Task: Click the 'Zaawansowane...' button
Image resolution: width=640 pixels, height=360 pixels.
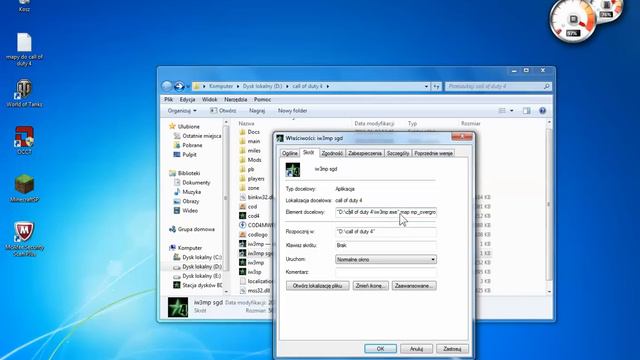Action: pos(414,286)
